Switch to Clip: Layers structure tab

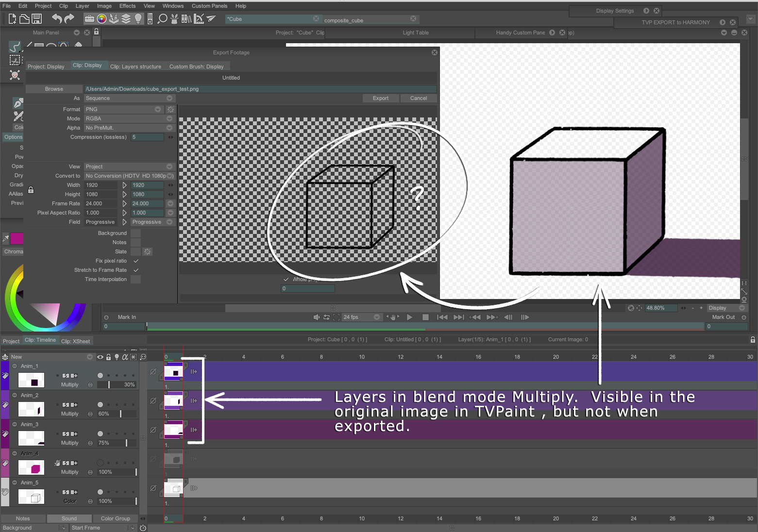tap(135, 66)
